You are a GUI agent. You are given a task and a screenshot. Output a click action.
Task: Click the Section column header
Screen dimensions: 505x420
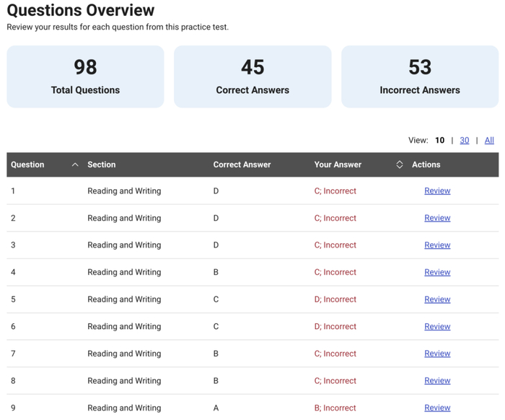tap(102, 165)
